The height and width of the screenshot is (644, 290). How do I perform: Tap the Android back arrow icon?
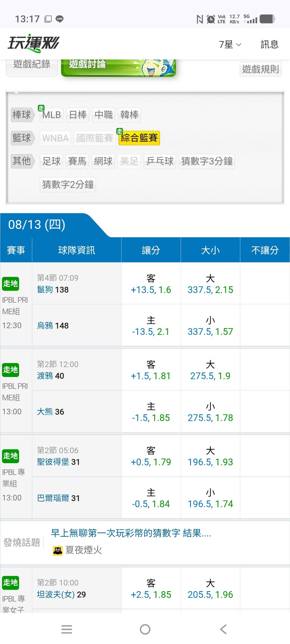(x=223, y=629)
